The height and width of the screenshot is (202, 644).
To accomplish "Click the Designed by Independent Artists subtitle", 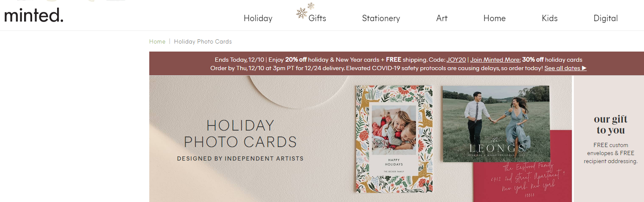I will point(240,158).
